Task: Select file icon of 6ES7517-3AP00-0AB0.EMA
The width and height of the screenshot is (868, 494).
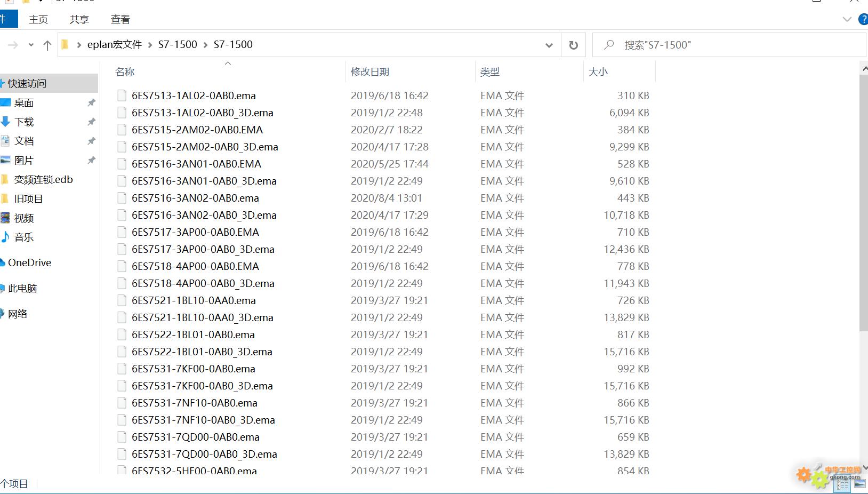Action: [122, 232]
